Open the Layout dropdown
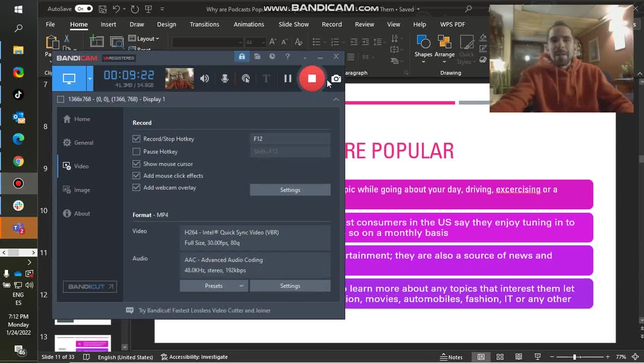Viewport: 644px width, 363px height. [x=144, y=39]
